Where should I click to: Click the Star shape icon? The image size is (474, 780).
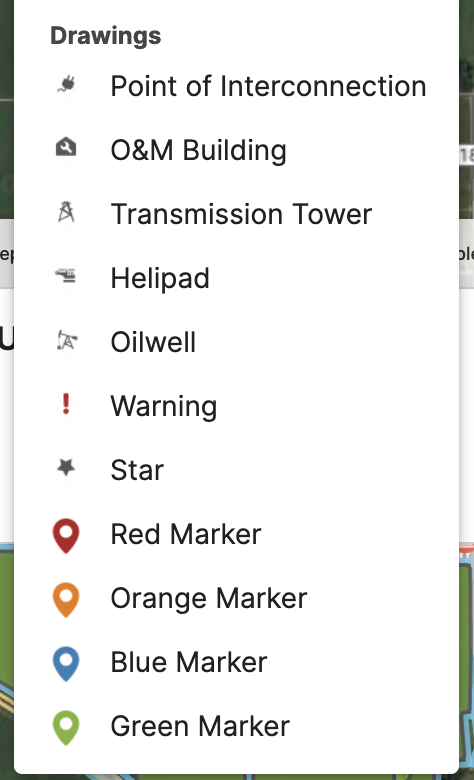click(66, 468)
